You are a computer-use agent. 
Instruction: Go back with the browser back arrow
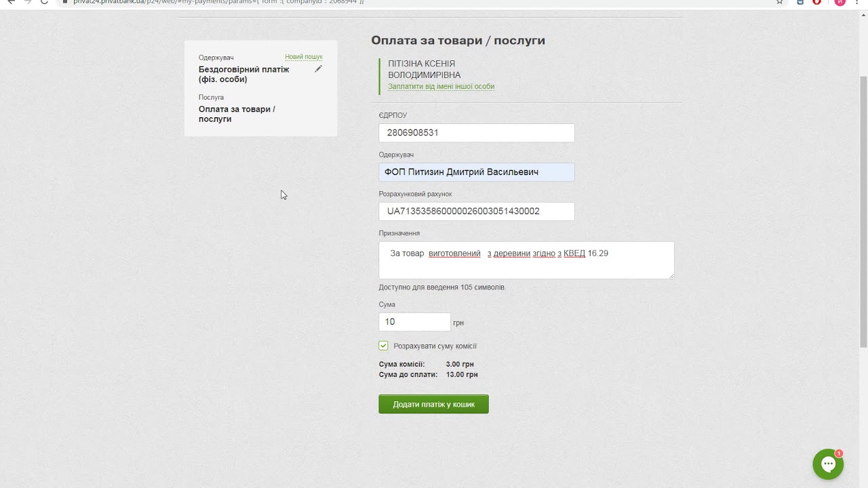11,2
